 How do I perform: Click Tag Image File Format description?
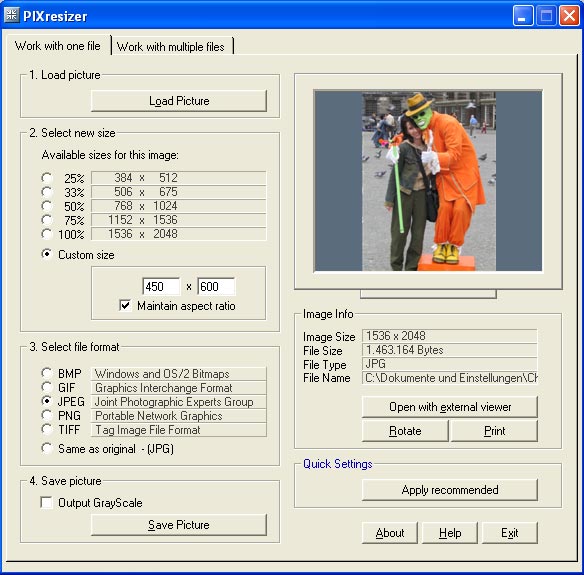point(179,430)
